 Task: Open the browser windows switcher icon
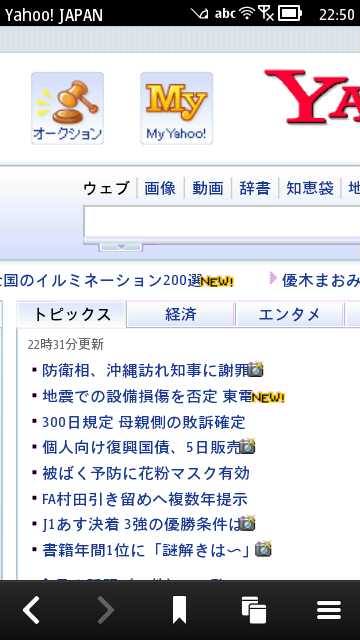pyautogui.click(x=253, y=610)
